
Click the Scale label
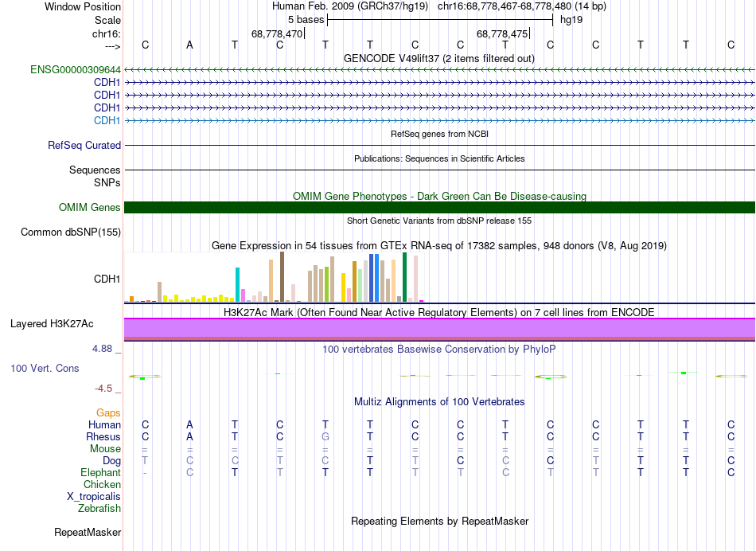point(107,20)
